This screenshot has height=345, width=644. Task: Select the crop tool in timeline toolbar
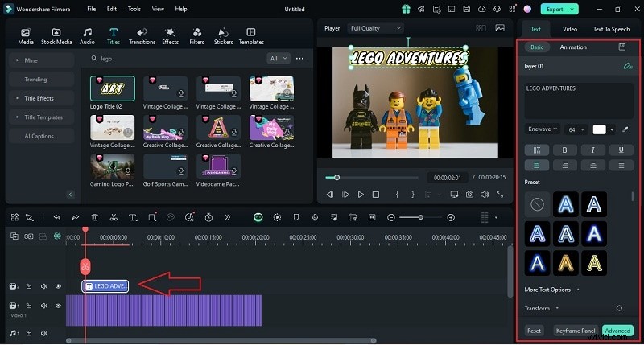152,217
